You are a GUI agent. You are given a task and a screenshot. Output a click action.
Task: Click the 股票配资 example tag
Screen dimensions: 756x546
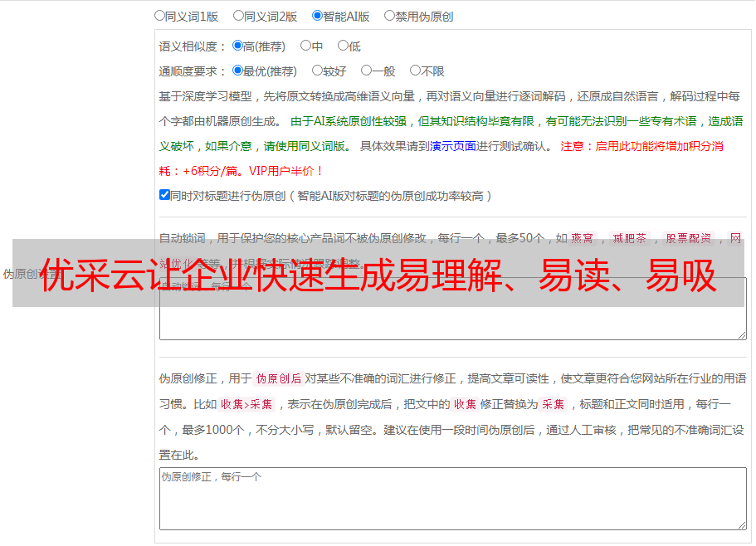coord(689,238)
